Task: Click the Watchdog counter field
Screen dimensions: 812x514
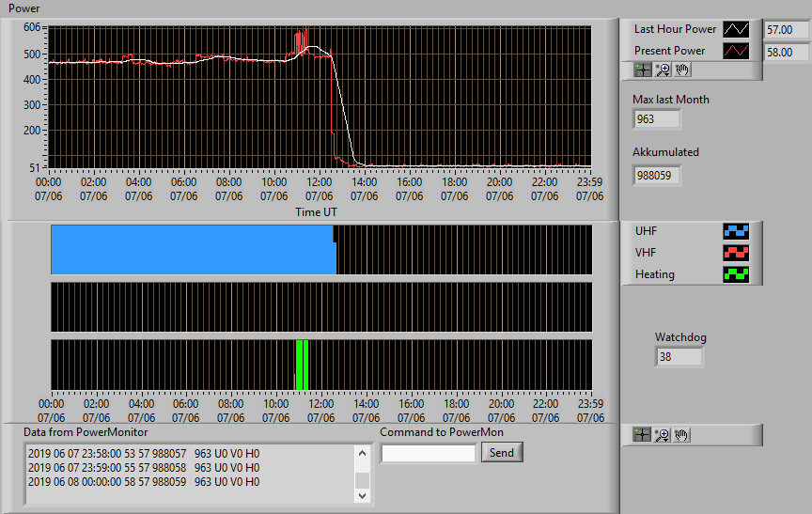Action: (x=679, y=357)
